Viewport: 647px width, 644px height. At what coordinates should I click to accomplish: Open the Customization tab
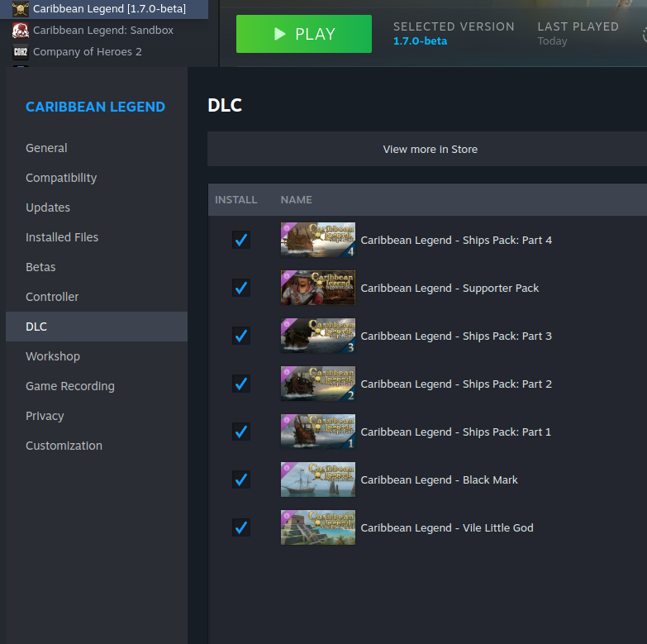[x=97, y=445]
